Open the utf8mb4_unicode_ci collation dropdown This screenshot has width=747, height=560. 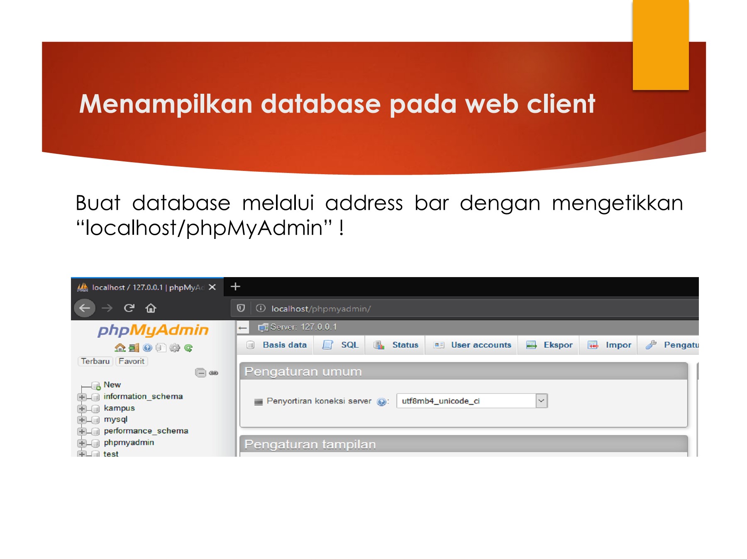coord(541,400)
